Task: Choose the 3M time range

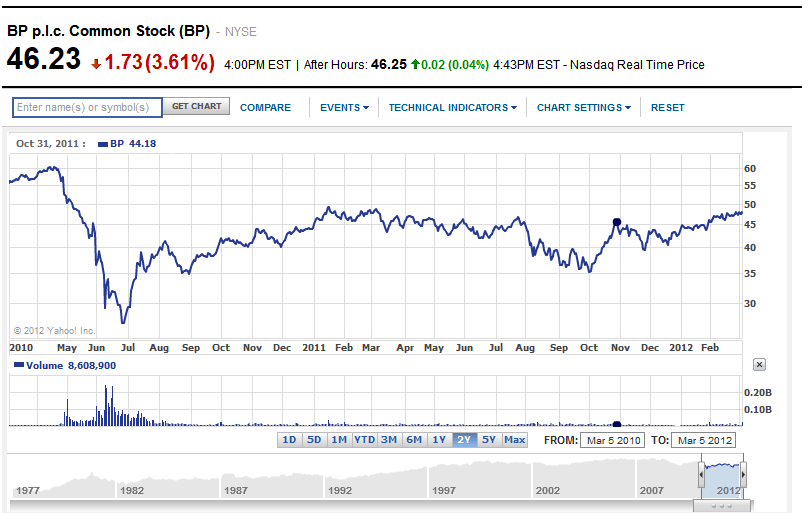Action: 389,440
